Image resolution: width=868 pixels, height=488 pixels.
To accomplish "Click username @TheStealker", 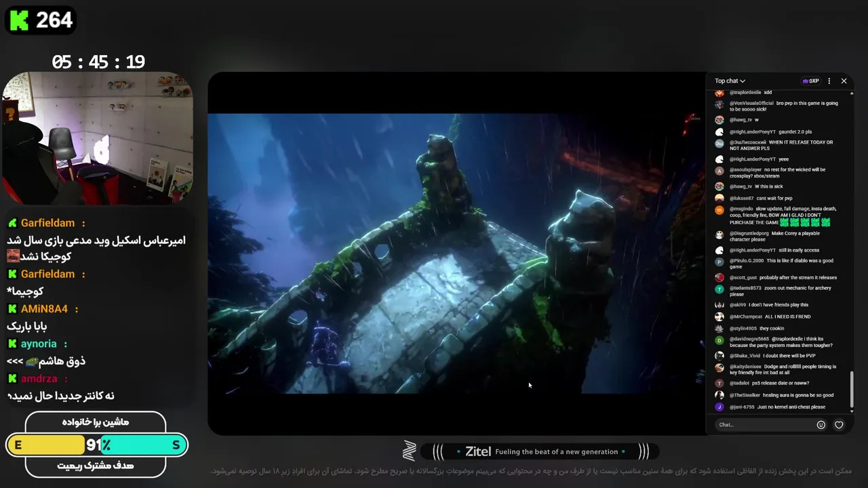I will (745, 395).
